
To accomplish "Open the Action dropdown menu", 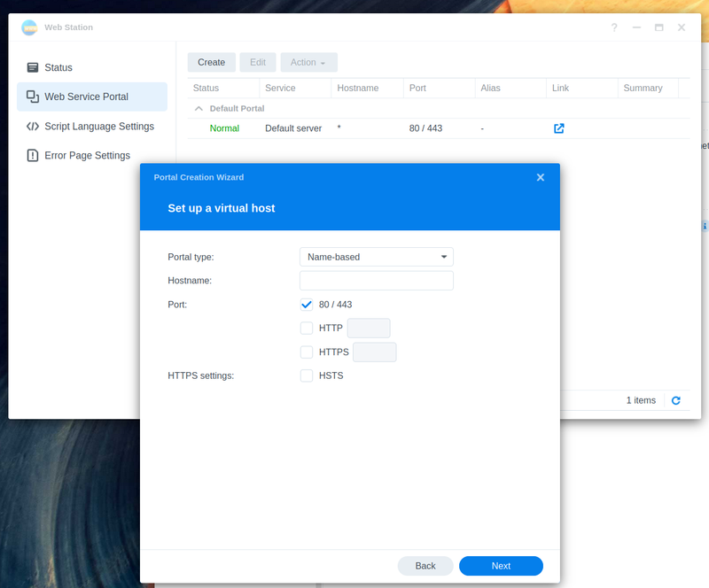I will 308,62.
